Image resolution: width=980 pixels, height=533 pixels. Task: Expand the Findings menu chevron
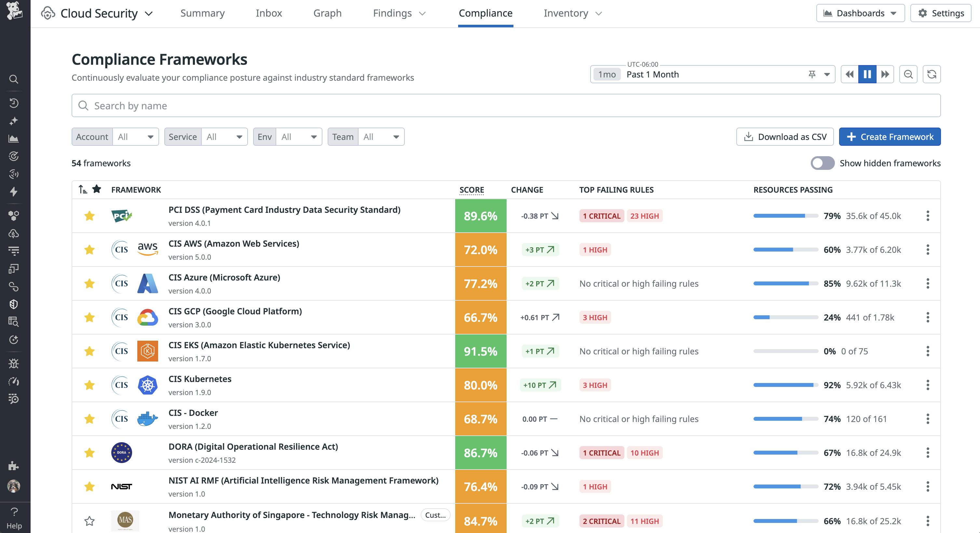(422, 13)
